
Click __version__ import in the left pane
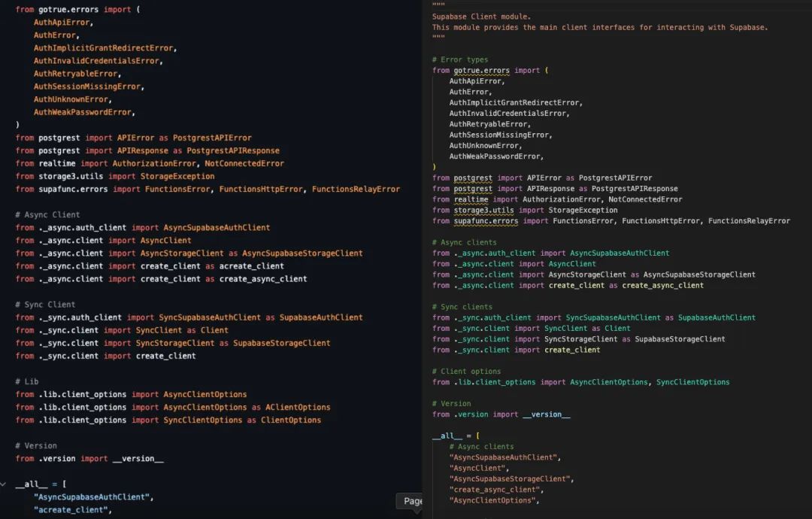pos(138,459)
